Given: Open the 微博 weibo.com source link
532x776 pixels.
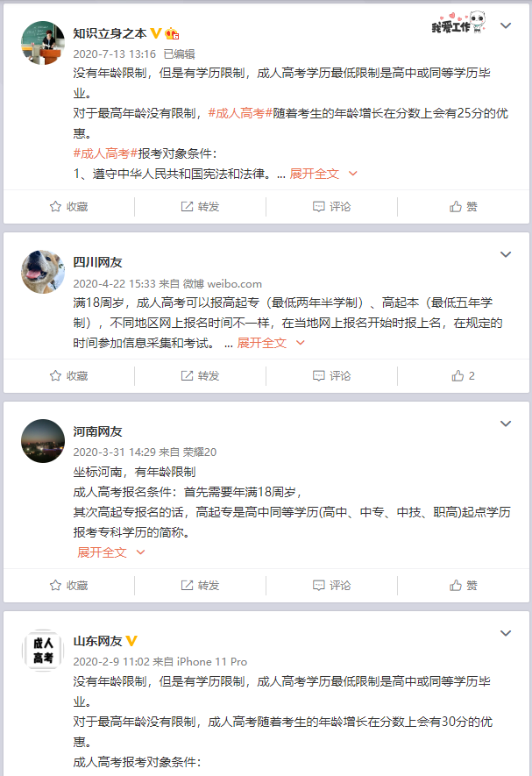Looking at the screenshot, I should (223, 283).
